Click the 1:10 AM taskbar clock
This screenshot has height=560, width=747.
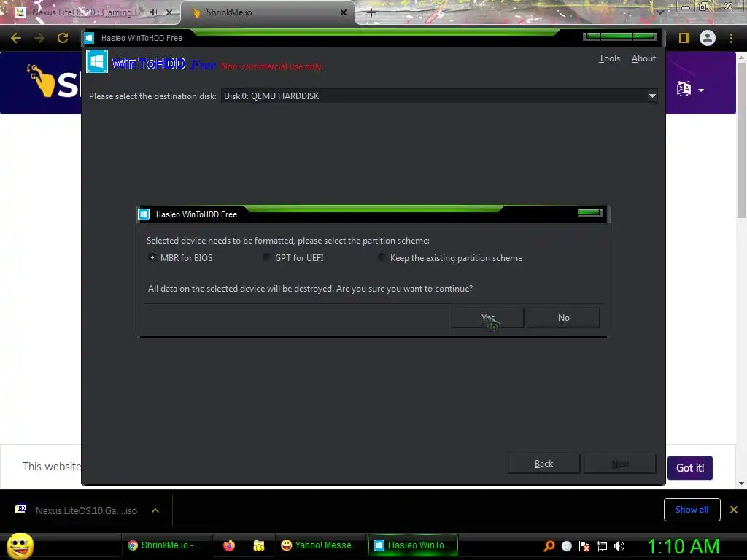683,546
